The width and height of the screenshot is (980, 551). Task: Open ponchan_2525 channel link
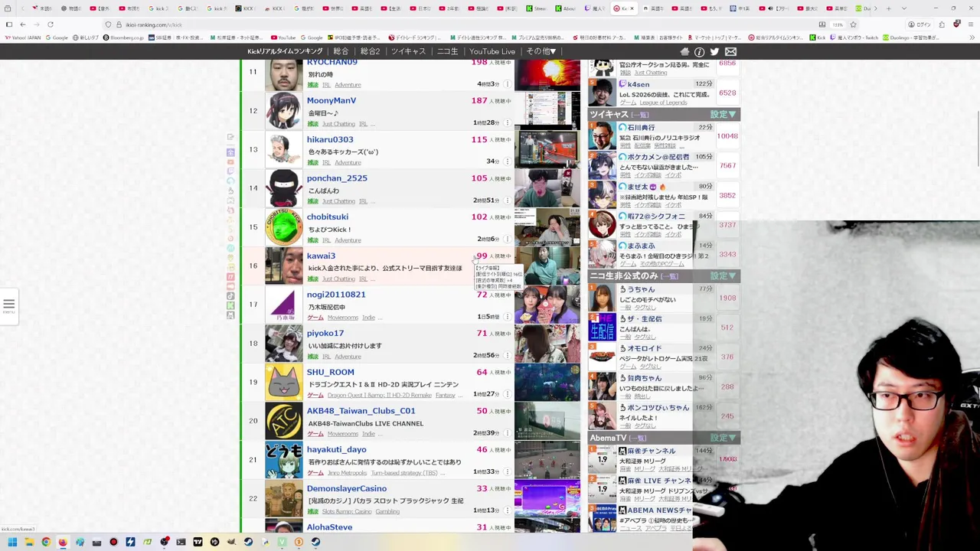337,178
